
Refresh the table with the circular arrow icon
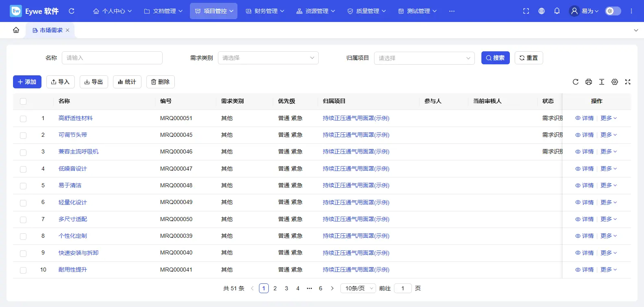(x=576, y=82)
